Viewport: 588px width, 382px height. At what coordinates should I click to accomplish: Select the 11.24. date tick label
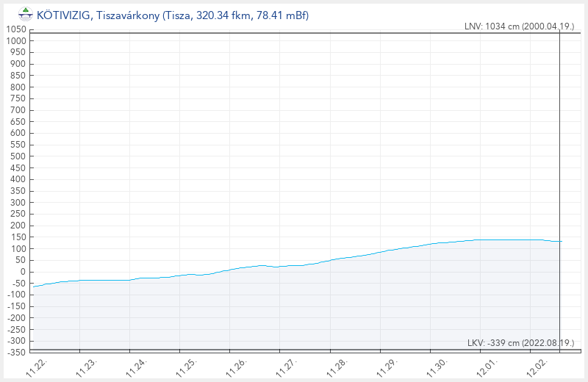[x=138, y=368]
